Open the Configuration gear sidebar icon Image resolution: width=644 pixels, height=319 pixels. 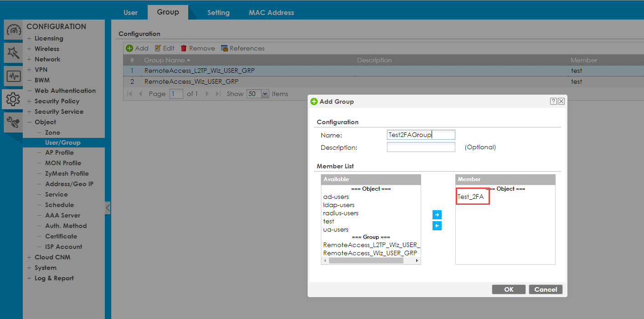tap(14, 99)
